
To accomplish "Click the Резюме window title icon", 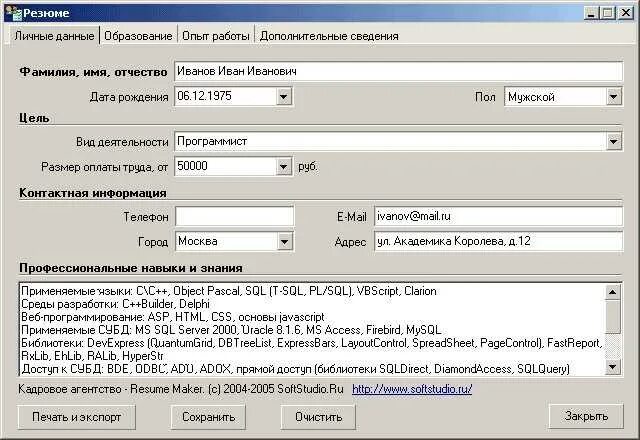I will pyautogui.click(x=13, y=13).
